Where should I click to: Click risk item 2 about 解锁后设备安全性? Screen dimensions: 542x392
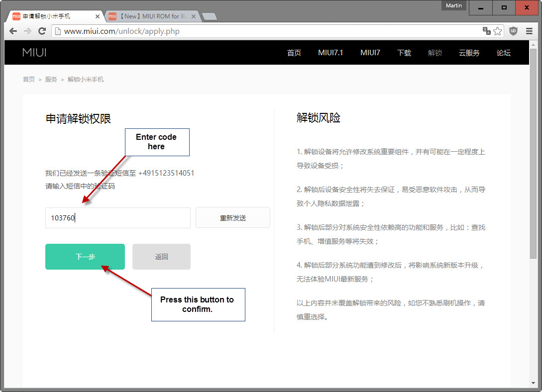391,196
